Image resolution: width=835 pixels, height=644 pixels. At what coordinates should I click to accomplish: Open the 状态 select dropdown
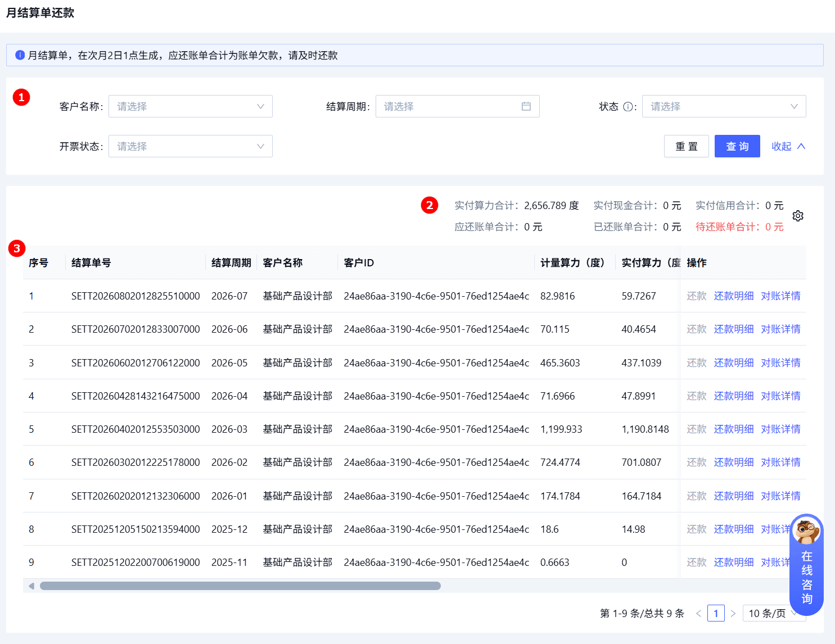point(724,106)
